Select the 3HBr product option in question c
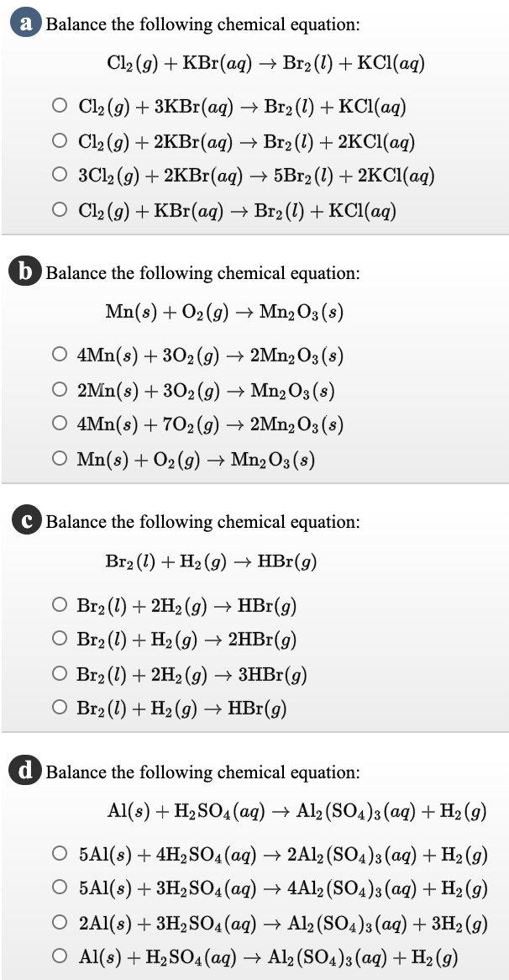 (60, 673)
